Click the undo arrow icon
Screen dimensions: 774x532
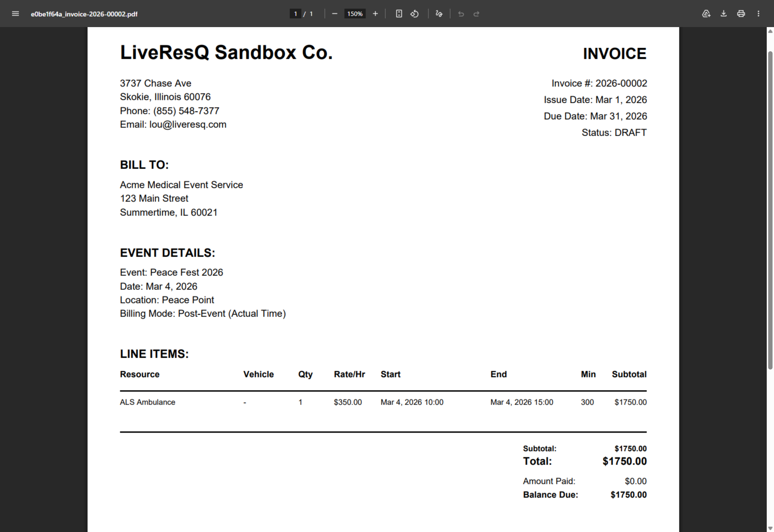click(x=461, y=14)
